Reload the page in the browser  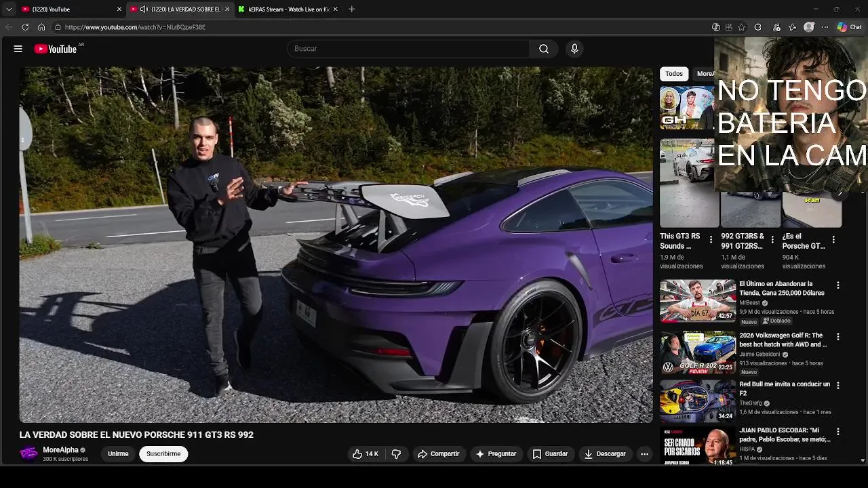[x=25, y=27]
